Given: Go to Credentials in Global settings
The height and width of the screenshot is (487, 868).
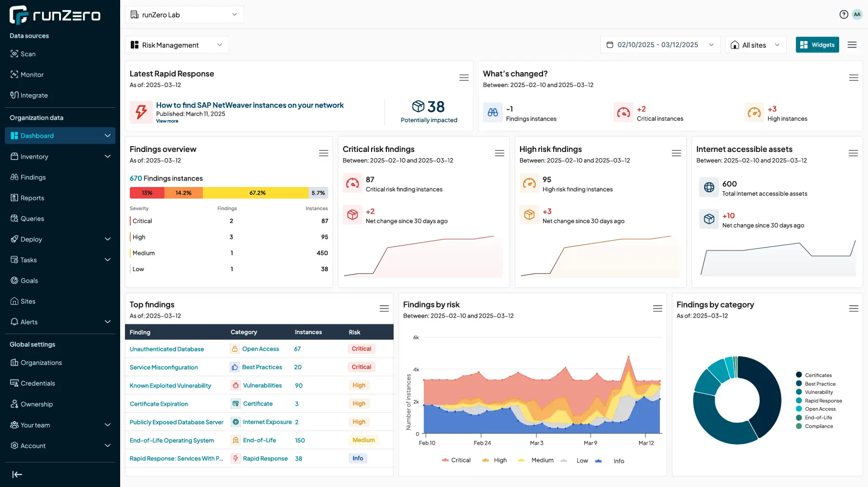Looking at the screenshot, I should click(x=37, y=384).
